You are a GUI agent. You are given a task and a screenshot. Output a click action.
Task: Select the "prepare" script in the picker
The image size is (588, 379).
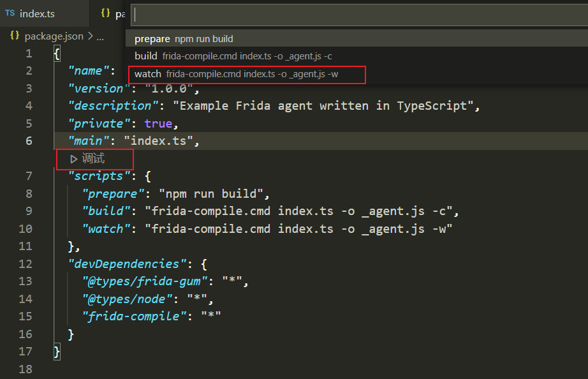152,38
